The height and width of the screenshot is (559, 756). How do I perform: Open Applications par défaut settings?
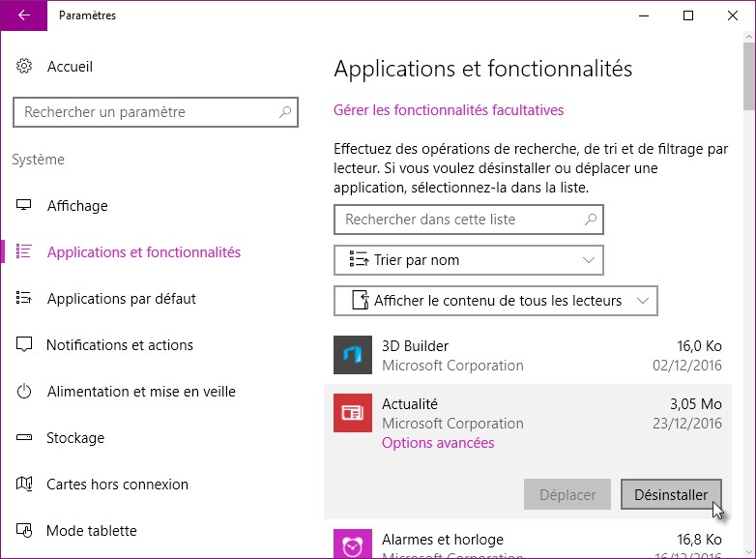[x=121, y=299]
